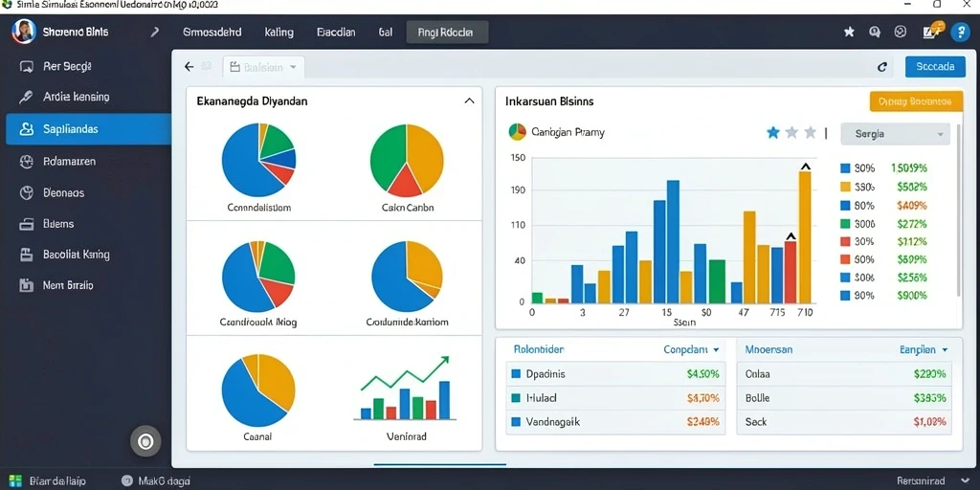The width and height of the screenshot is (980, 490).
Task: Click the back arrow icon
Action: click(189, 67)
